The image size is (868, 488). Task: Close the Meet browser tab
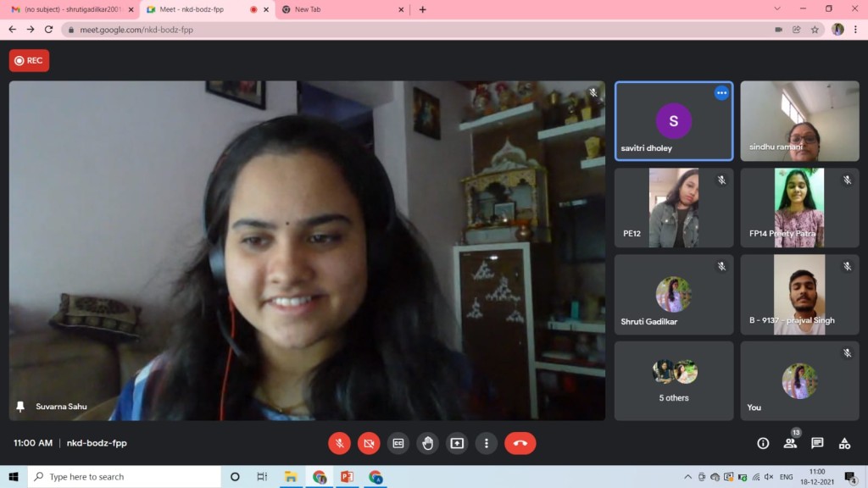point(266,9)
